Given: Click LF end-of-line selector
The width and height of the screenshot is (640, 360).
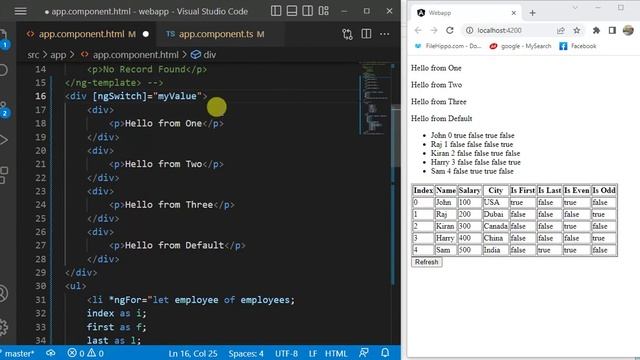Looking at the screenshot, I should pyautogui.click(x=313, y=353).
